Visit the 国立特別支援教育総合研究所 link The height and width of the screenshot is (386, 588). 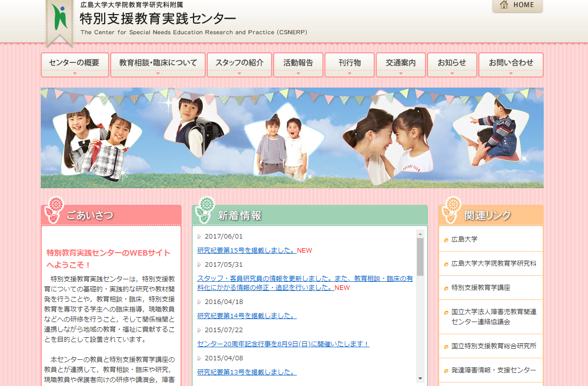(493, 346)
